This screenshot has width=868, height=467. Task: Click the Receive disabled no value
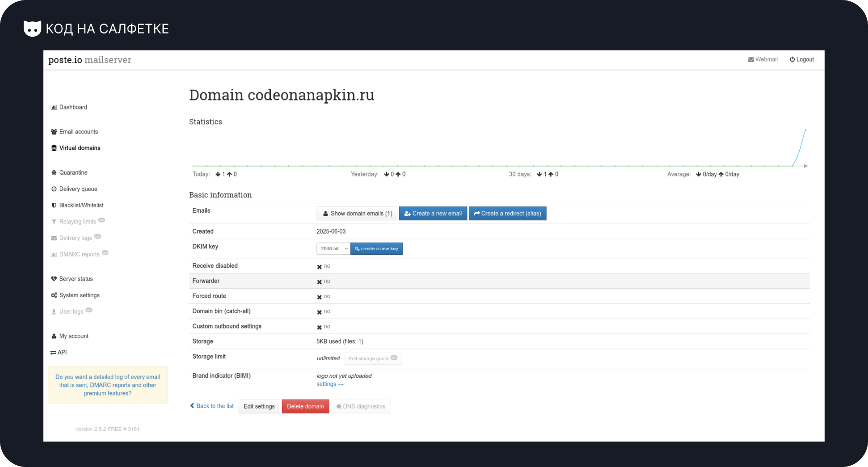coord(324,266)
